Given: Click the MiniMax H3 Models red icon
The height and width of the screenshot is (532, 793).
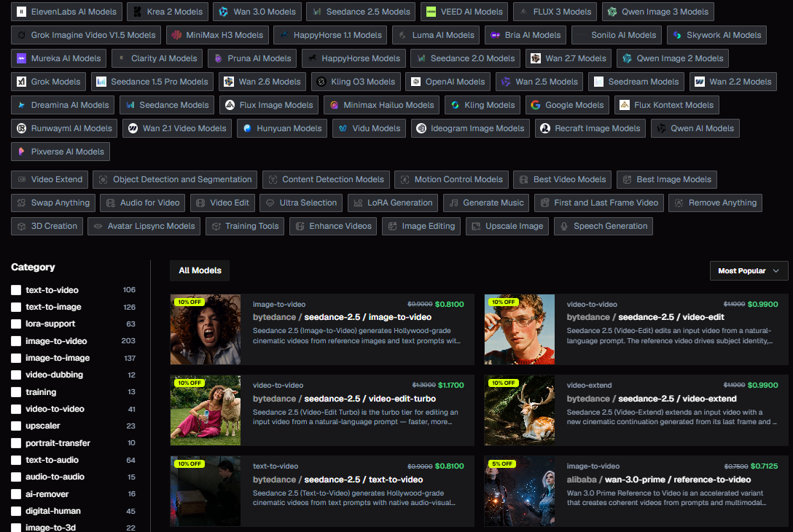Looking at the screenshot, I should tap(176, 35).
